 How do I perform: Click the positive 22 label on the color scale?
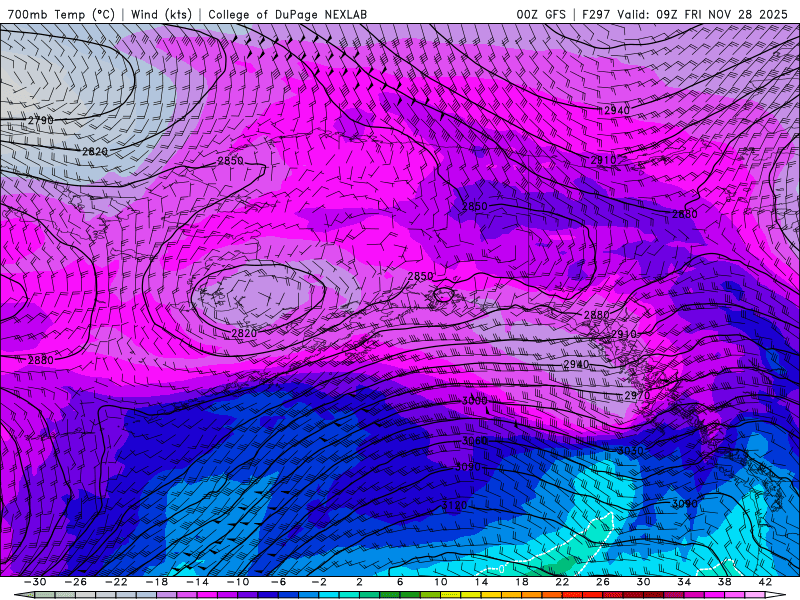(563, 582)
